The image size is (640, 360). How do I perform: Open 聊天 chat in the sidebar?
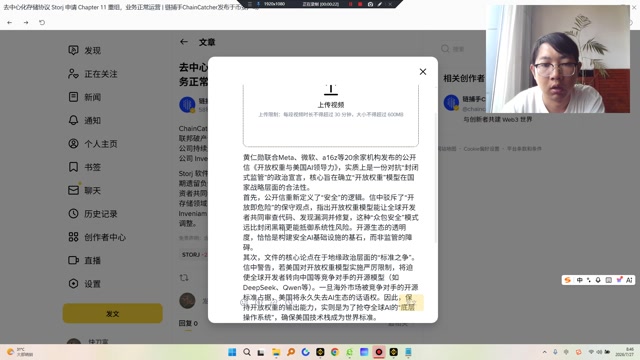pos(84,190)
